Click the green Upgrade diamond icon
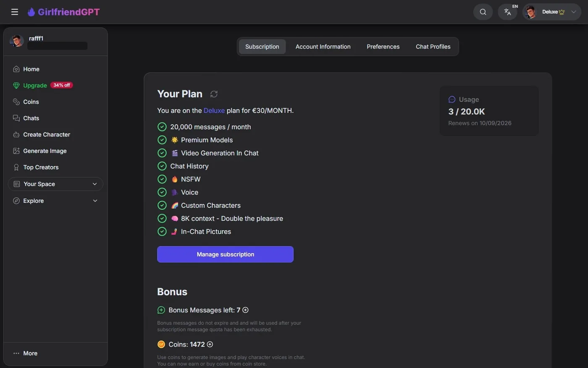Viewport: 588px width, 368px height. pos(16,85)
